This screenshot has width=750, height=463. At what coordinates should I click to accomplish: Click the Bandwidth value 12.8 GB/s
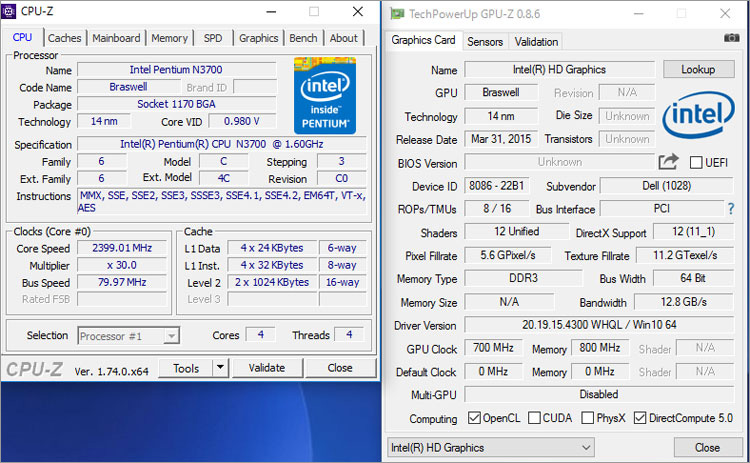[684, 302]
